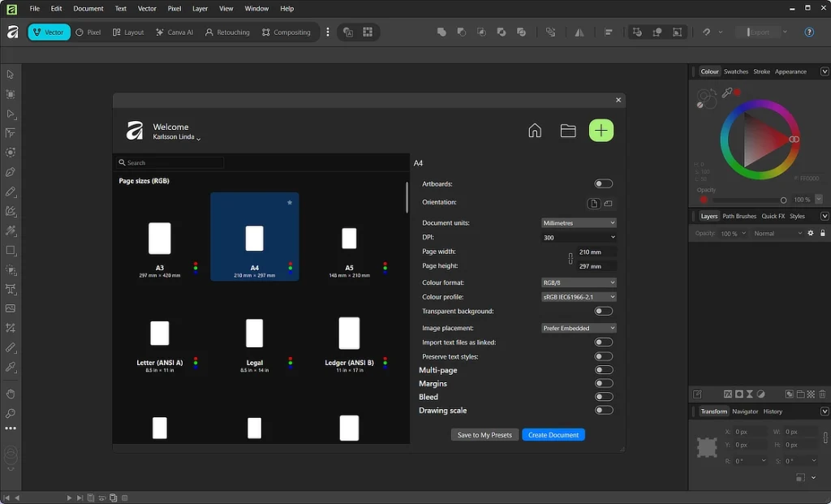Select the Artboard tool

pyautogui.click(x=10, y=94)
